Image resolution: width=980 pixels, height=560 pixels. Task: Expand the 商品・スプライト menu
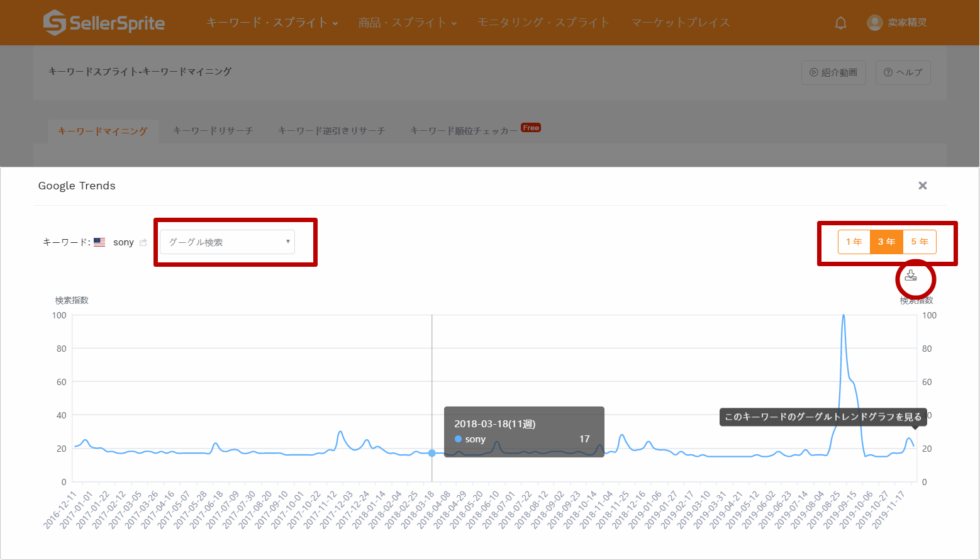(408, 23)
